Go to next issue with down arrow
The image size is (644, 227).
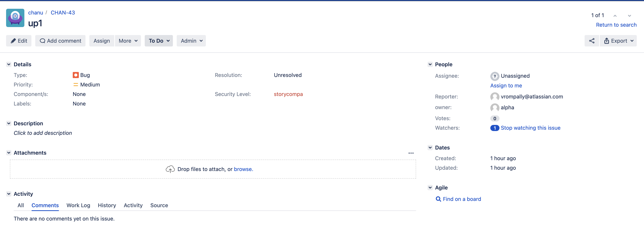click(629, 16)
